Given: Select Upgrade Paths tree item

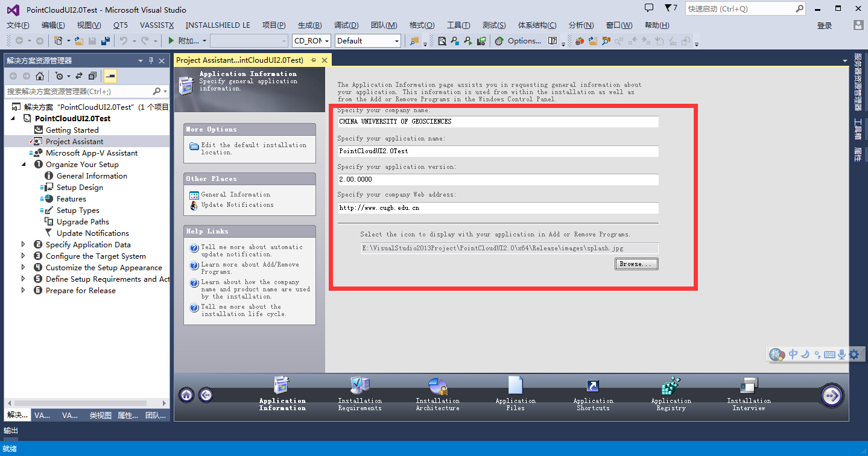Looking at the screenshot, I should 83,221.
